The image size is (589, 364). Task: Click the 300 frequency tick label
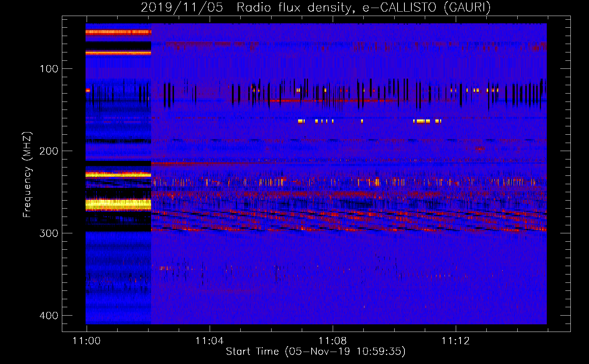(49, 233)
